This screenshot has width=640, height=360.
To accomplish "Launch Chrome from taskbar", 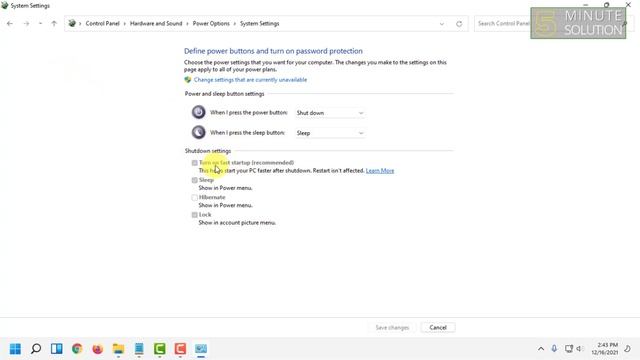I will (77, 349).
